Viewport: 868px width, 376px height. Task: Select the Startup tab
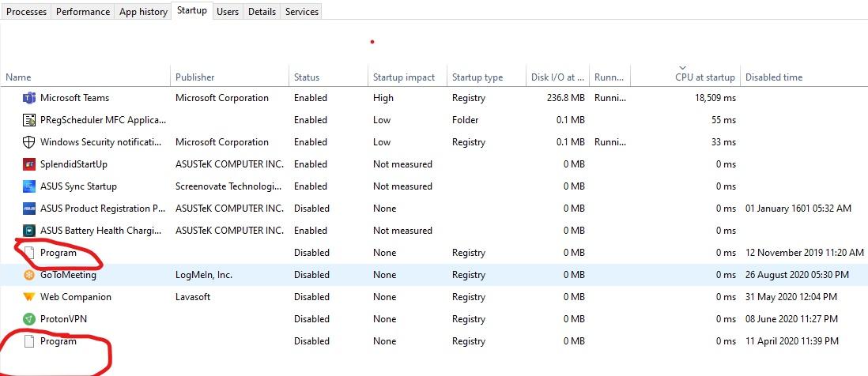point(192,10)
